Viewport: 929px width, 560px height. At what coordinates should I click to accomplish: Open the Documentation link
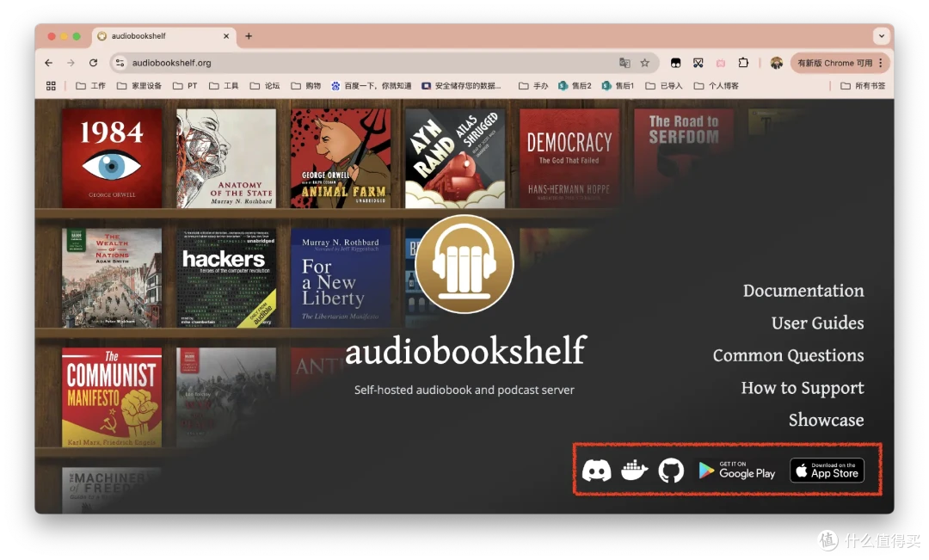point(803,291)
